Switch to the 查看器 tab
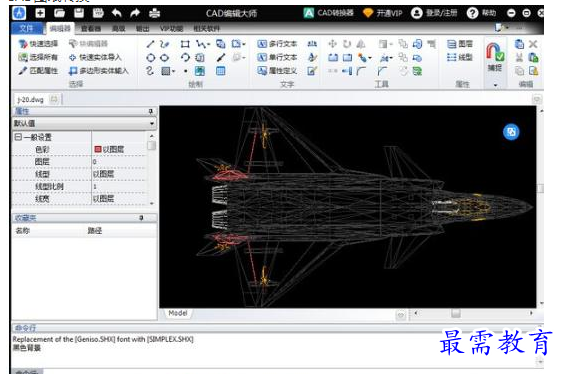This screenshot has width=561, height=374. (91, 29)
